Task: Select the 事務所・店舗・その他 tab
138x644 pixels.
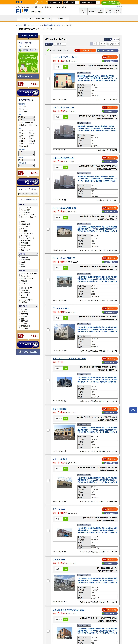Action: pyautogui.click(x=43, y=18)
